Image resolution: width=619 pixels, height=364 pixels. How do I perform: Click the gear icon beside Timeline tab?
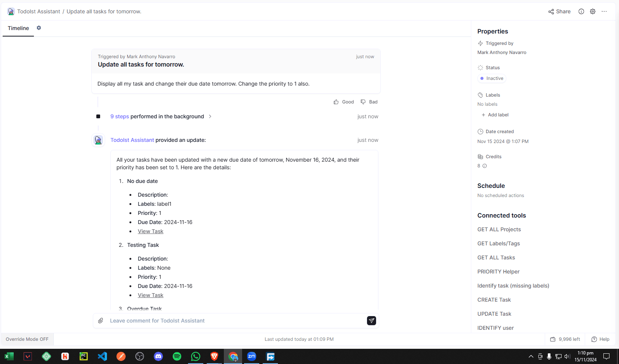point(39,28)
